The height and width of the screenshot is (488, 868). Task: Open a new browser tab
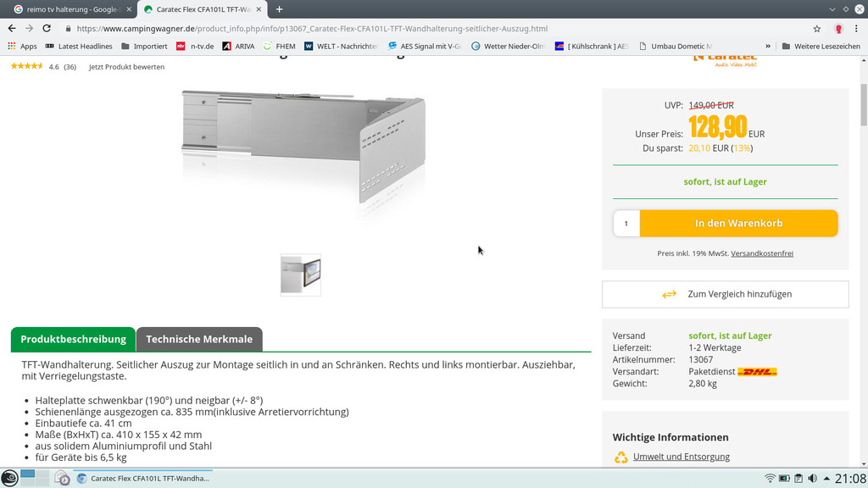pos(279,8)
